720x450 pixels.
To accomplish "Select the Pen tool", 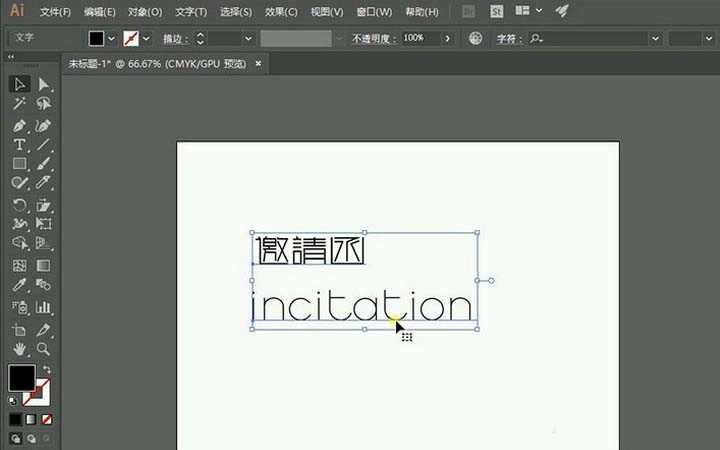I will click(19, 125).
